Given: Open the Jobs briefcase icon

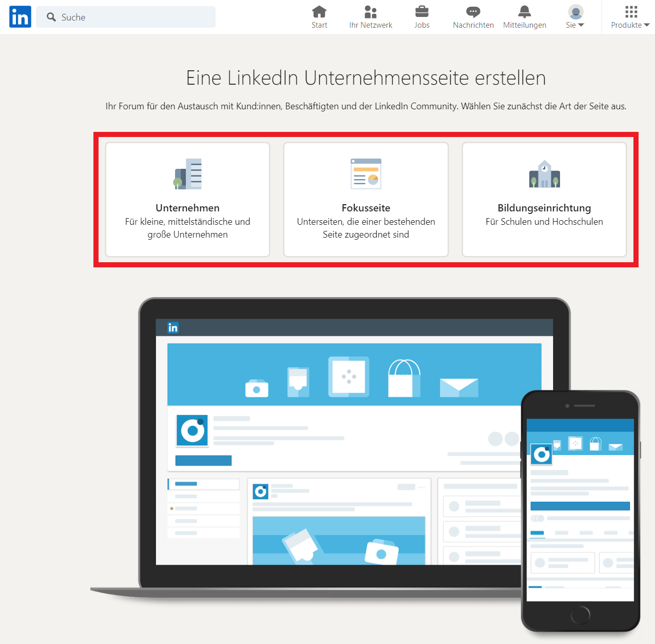Looking at the screenshot, I should point(422,12).
